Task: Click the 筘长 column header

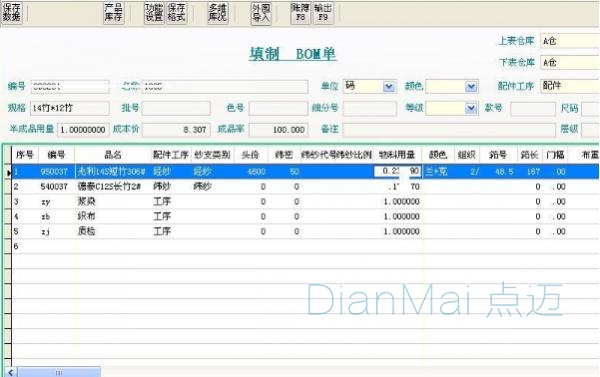Action: [x=530, y=155]
